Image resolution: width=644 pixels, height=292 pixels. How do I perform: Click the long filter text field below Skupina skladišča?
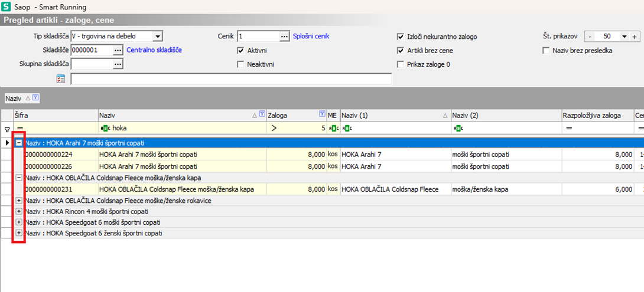[x=231, y=78]
